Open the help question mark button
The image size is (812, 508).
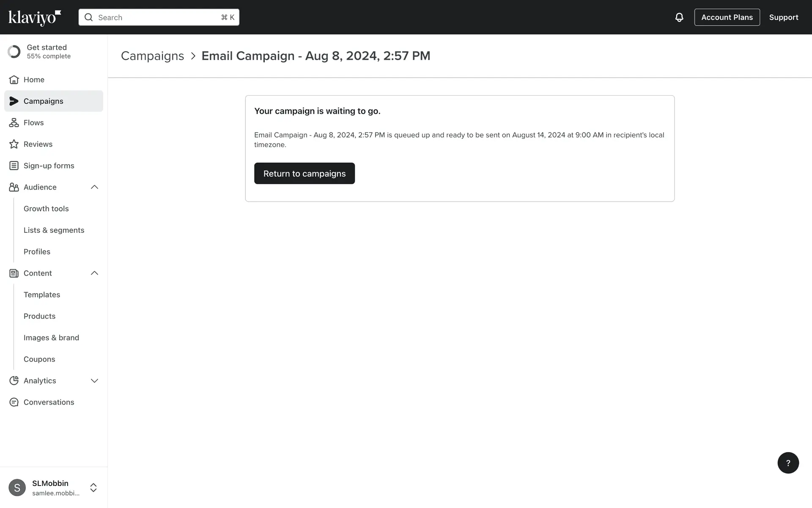[788, 463]
